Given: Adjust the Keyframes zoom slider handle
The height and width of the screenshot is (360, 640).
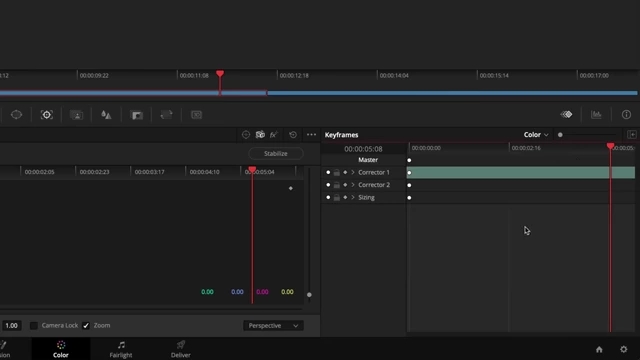Looking at the screenshot, I should coord(560,135).
